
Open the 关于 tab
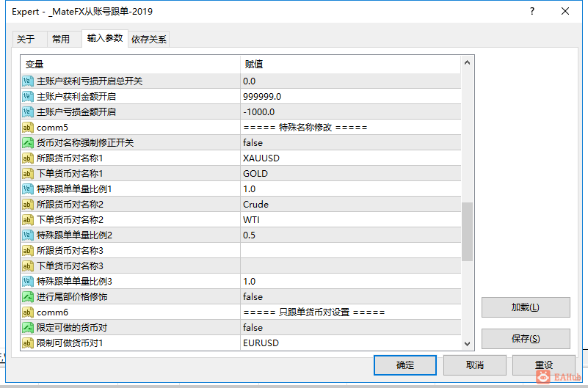click(29, 39)
